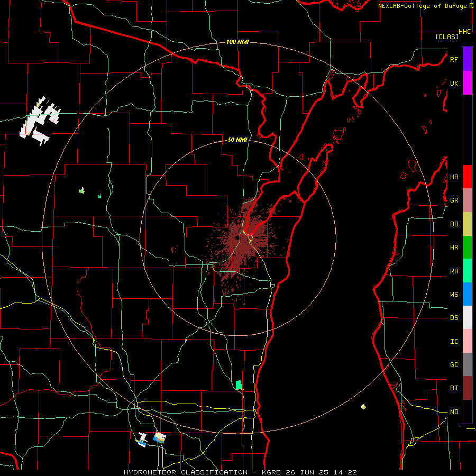Screen dimensions: 476x476
Task: Click the "KGRB" station identifier in caption
Action: (271, 472)
